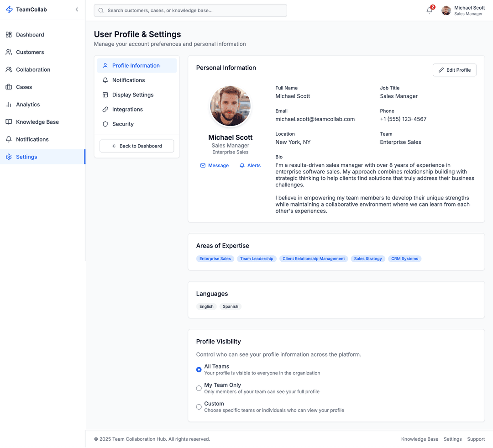Click the search magnifier icon
This screenshot has width=493, height=448.
click(x=100, y=10)
